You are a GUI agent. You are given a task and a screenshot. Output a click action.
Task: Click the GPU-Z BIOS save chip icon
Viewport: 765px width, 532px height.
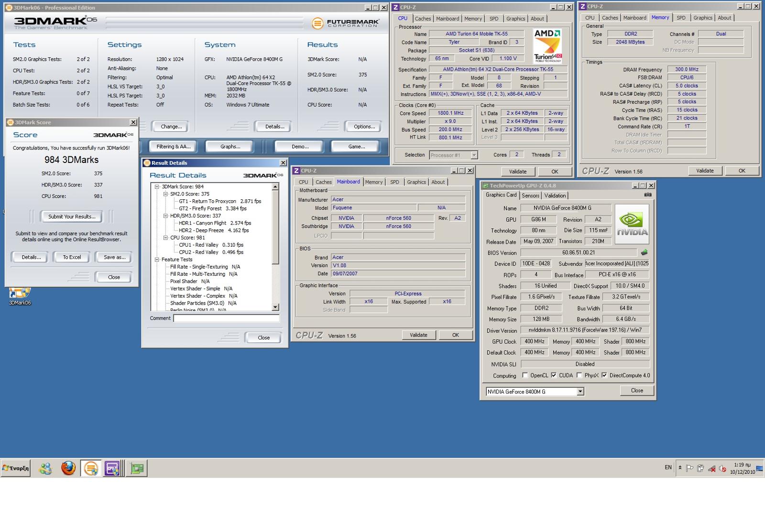(x=644, y=252)
